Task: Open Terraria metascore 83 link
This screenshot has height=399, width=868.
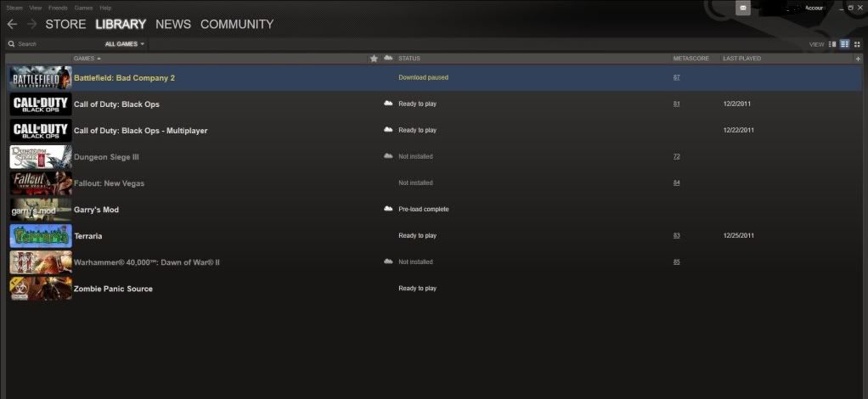Action: [x=676, y=236]
